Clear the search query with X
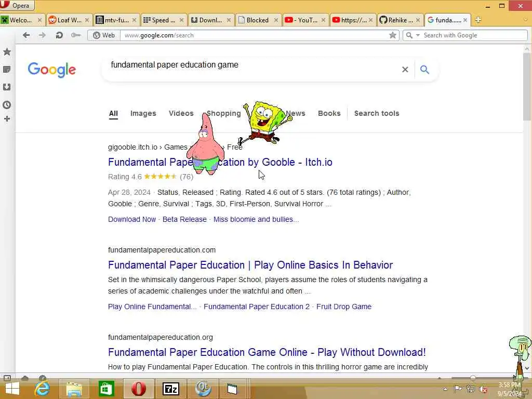 [405, 70]
